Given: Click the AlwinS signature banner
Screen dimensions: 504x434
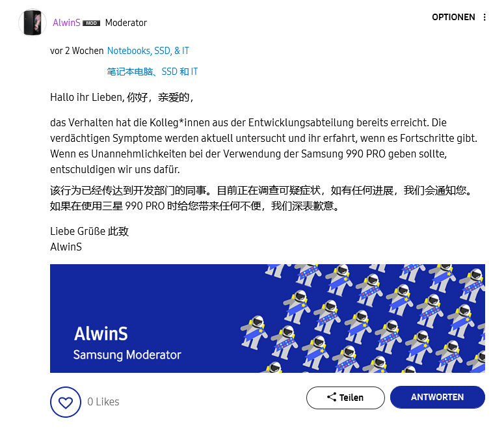Looking at the screenshot, I should coord(267,318).
